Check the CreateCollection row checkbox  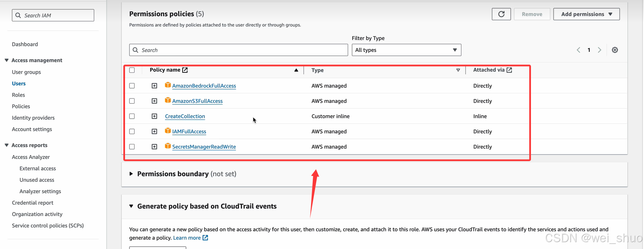(x=132, y=116)
